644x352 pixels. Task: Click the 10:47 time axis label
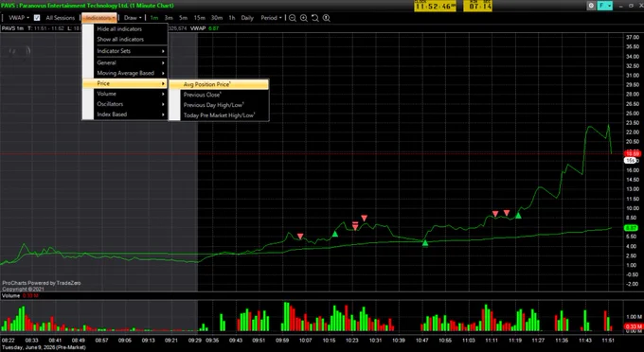point(421,340)
